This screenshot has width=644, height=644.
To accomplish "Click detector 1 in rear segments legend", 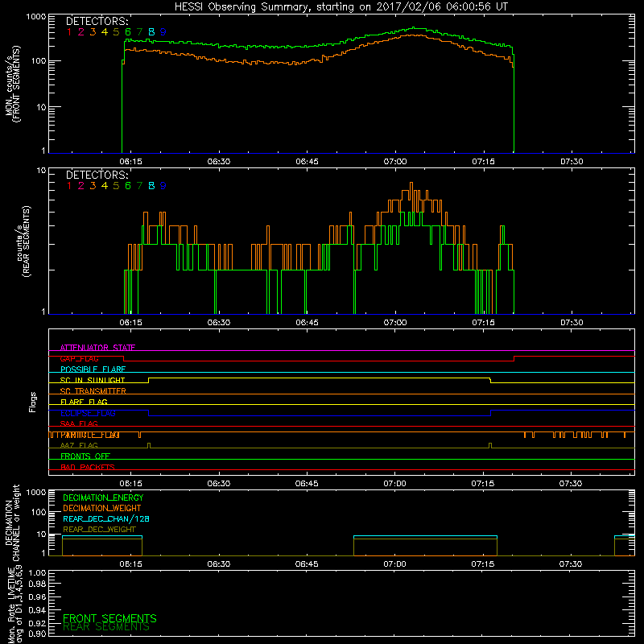I will coord(69,186).
